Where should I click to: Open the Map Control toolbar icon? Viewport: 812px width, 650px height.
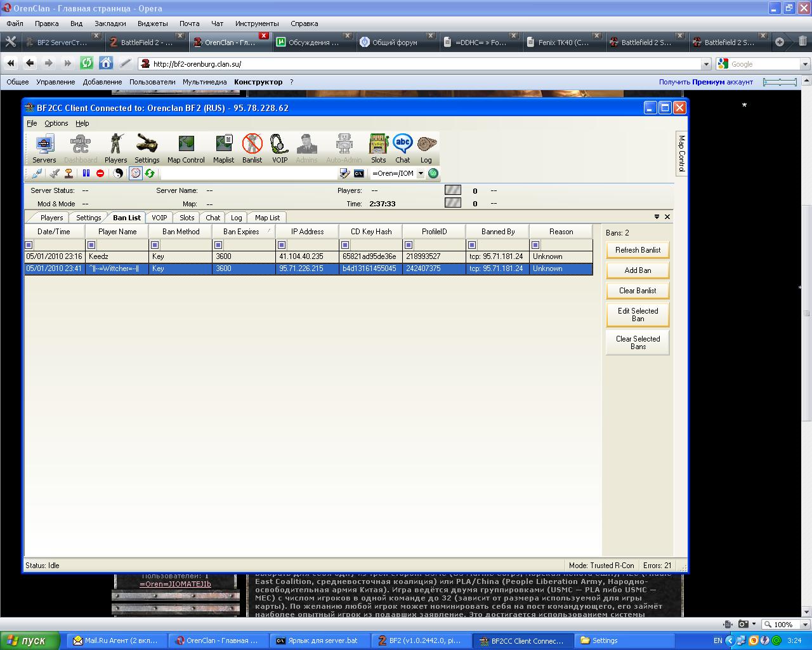point(186,149)
